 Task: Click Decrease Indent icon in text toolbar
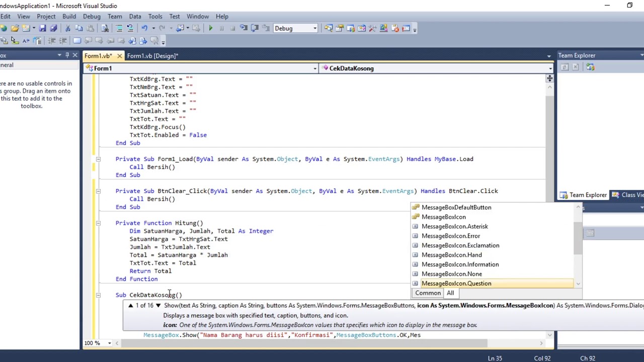pos(52,41)
